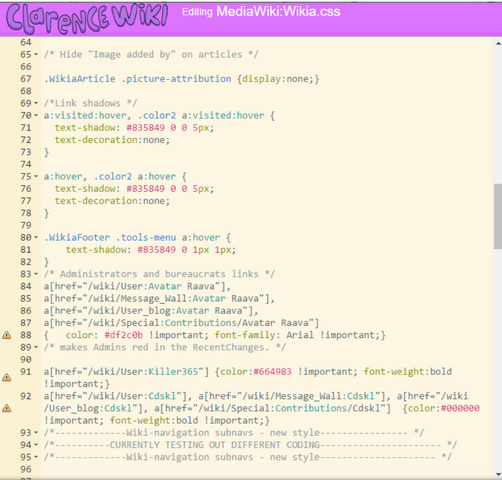502x480 pixels.
Task: Click the warning icon on line 92
Action: tap(7, 408)
